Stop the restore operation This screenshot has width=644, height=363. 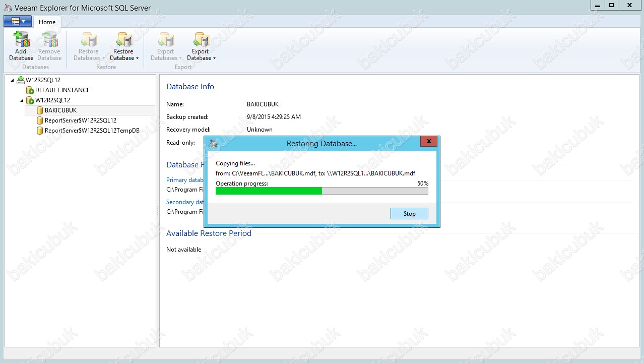click(x=409, y=214)
